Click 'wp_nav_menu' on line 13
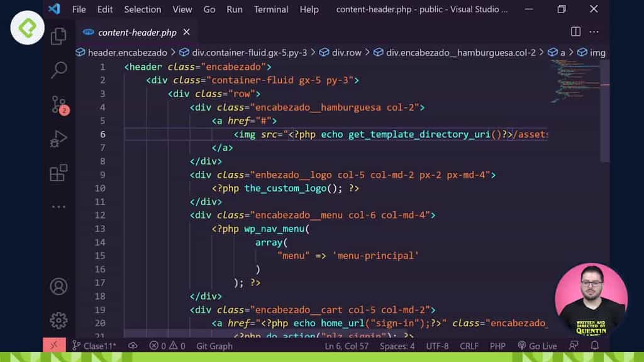The width and height of the screenshot is (644, 362). [274, 229]
